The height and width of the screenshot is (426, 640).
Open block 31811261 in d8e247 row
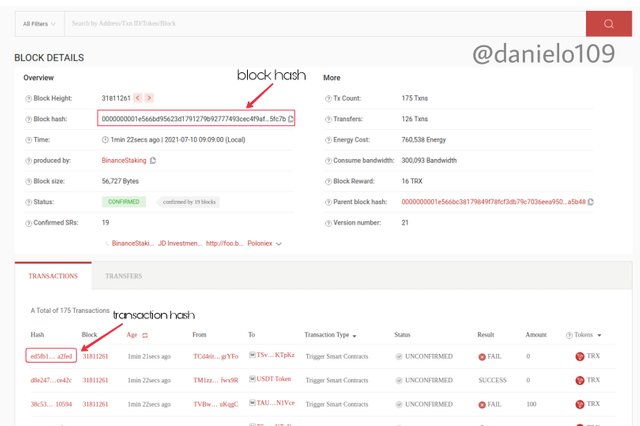pos(96,380)
